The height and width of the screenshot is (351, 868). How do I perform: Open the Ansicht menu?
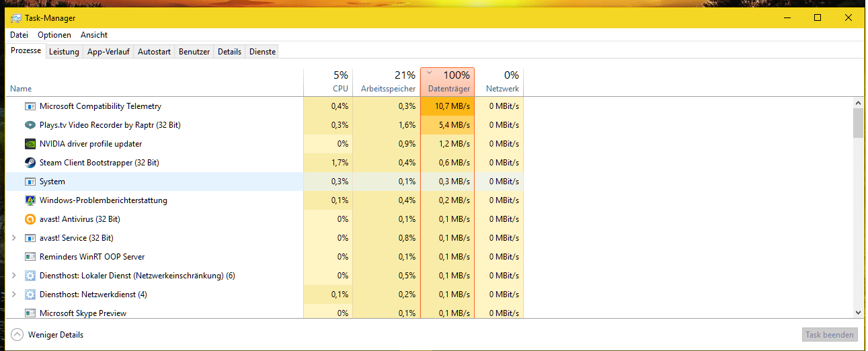click(x=94, y=35)
